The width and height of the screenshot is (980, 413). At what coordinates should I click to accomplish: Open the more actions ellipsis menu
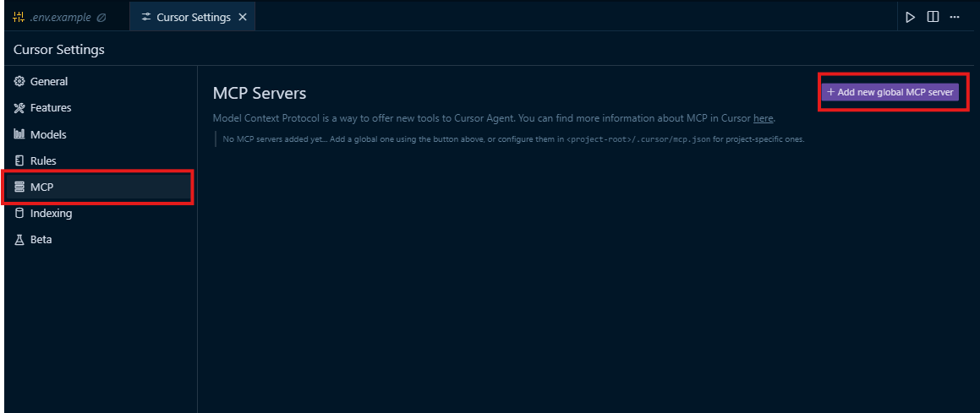pos(955,18)
